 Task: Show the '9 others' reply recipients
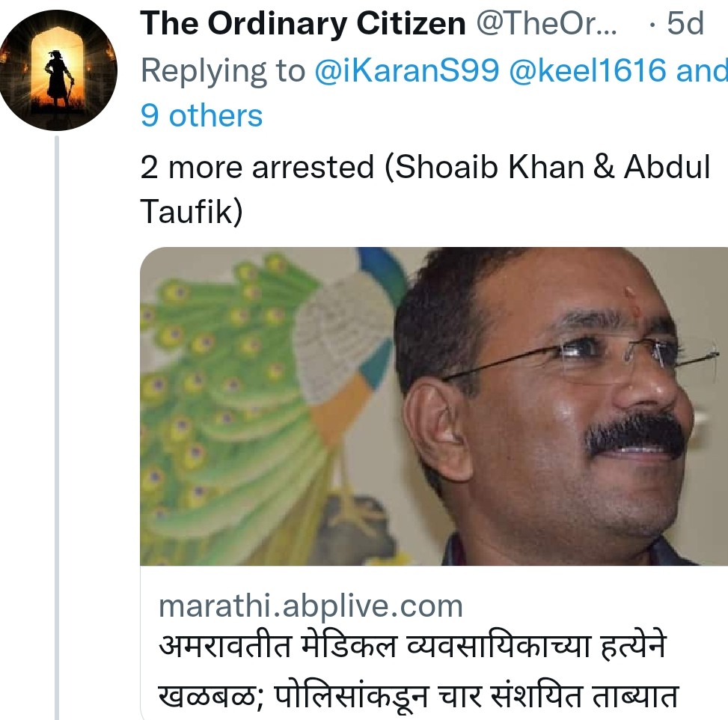pyautogui.click(x=201, y=116)
